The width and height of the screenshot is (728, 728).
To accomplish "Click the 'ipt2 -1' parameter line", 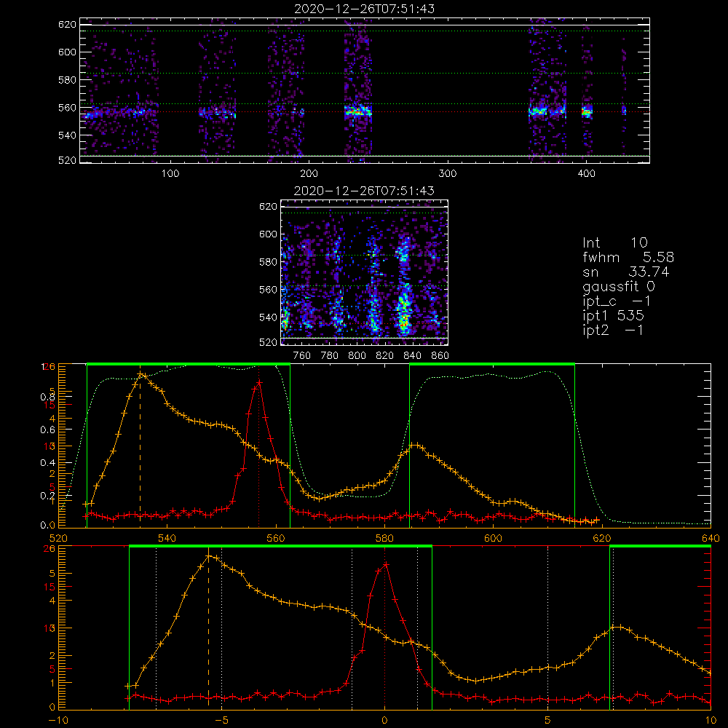I will [613, 330].
